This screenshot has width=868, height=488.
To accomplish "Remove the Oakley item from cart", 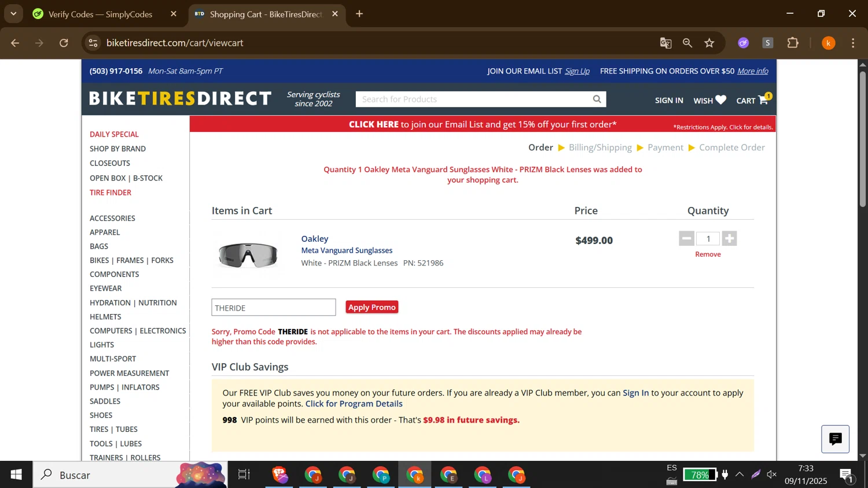I will [708, 254].
